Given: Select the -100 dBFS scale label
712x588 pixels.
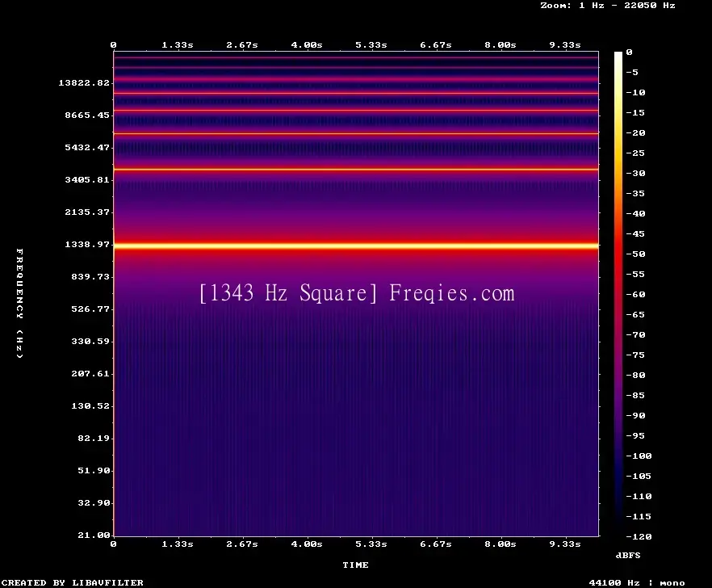Looking at the screenshot, I should 639,456.
